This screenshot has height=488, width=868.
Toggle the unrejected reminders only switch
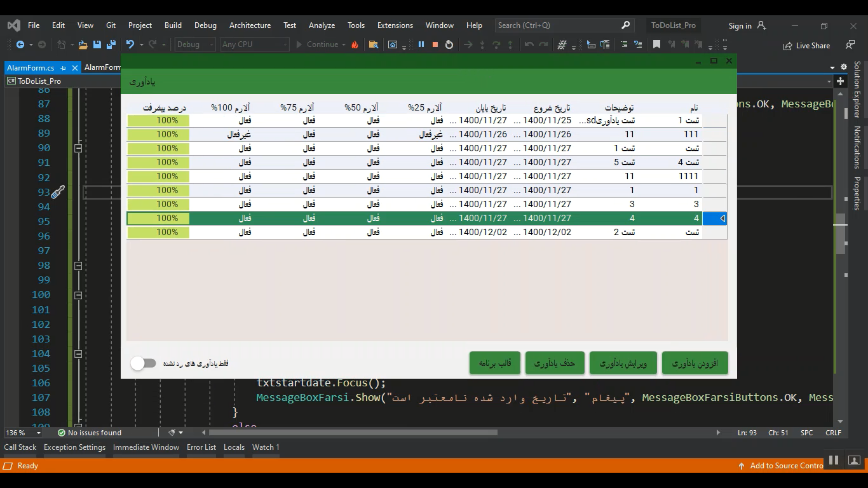click(x=144, y=363)
